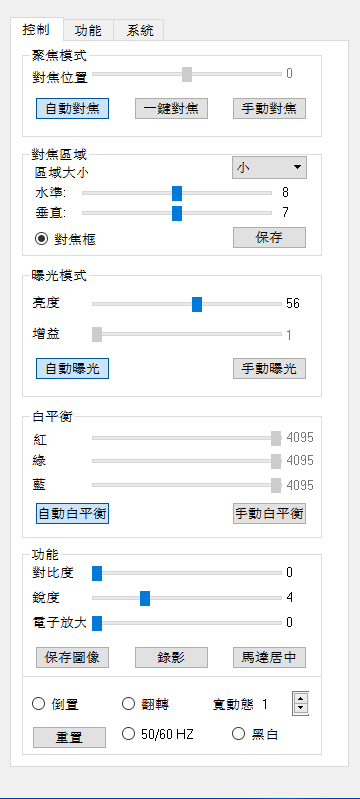Save the focus area with 保存
Screen dimensions: 360x799
(269, 237)
